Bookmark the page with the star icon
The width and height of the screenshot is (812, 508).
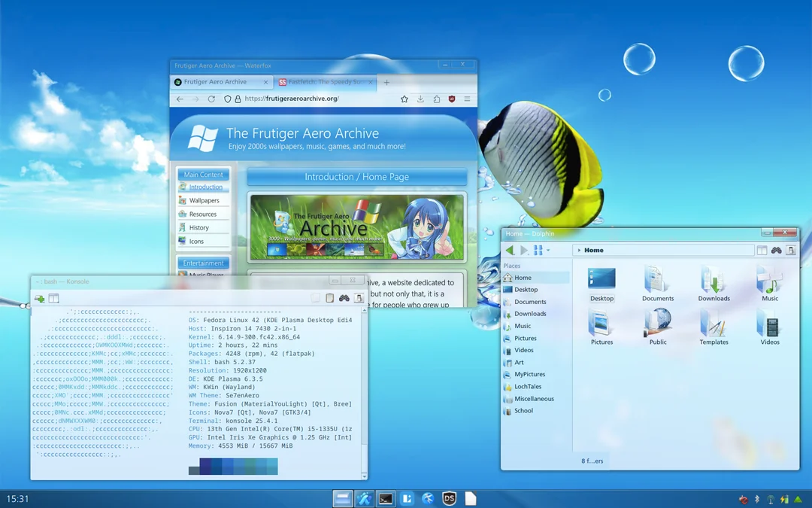point(404,99)
